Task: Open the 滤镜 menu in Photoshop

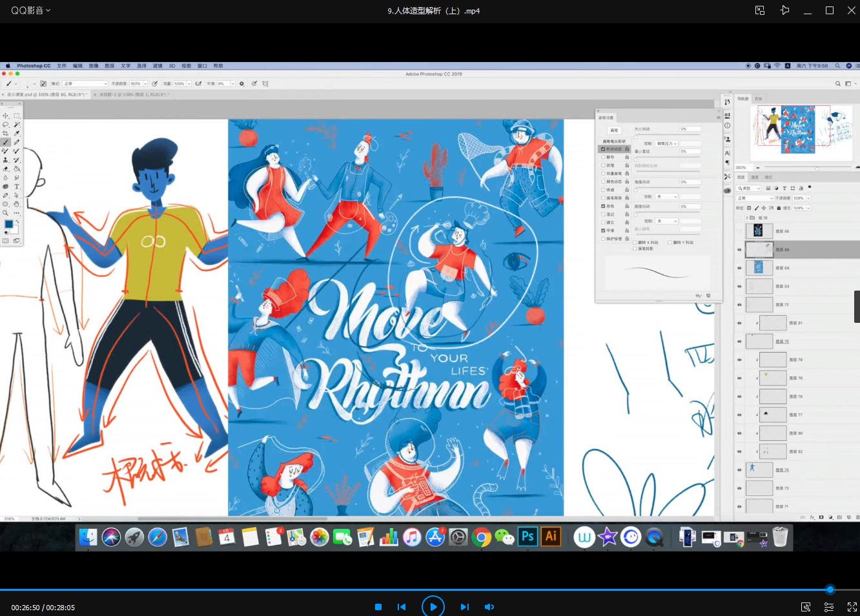Action: coord(158,66)
